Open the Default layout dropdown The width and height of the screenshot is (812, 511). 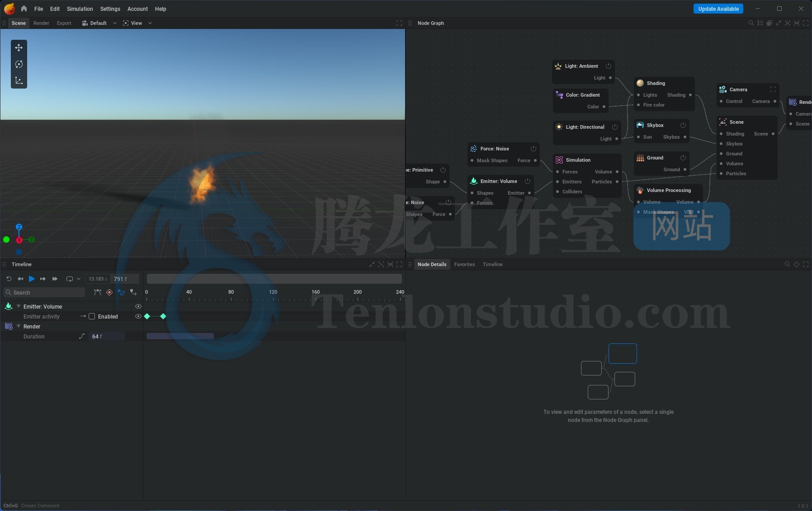[x=99, y=23]
